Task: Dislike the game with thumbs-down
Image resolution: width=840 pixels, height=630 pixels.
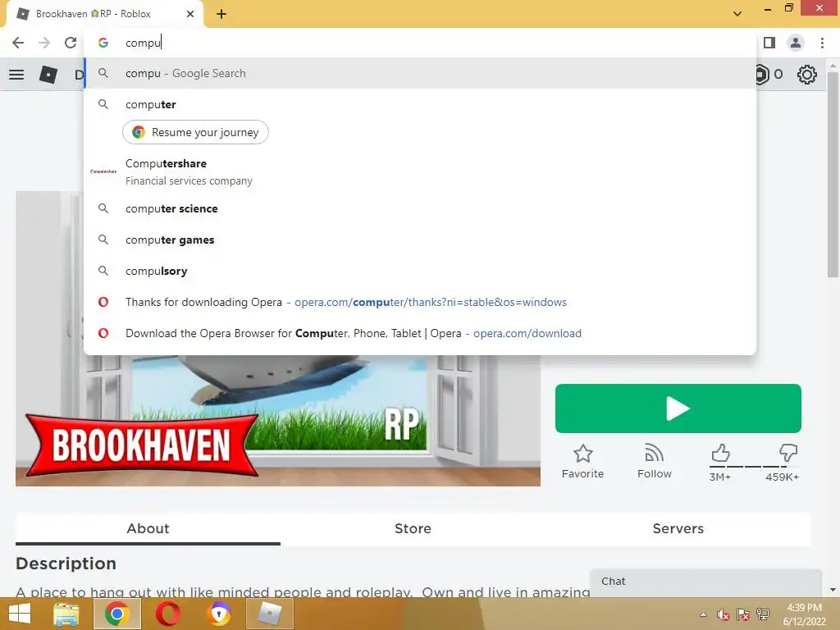Action: click(x=788, y=453)
